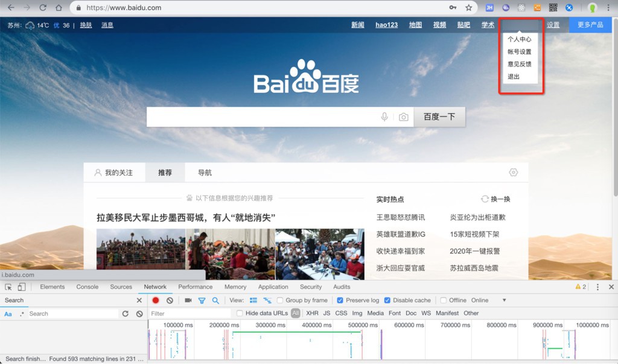Clear the DevTools search panel results
The width and height of the screenshot is (618, 364).
coord(139,313)
